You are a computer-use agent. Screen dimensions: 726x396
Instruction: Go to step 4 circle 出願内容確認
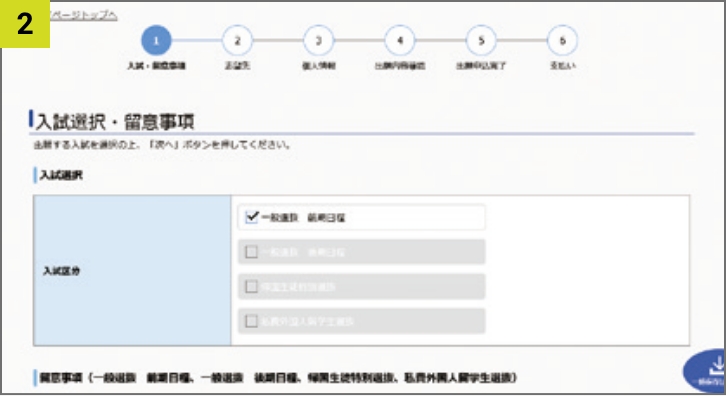coord(400,41)
